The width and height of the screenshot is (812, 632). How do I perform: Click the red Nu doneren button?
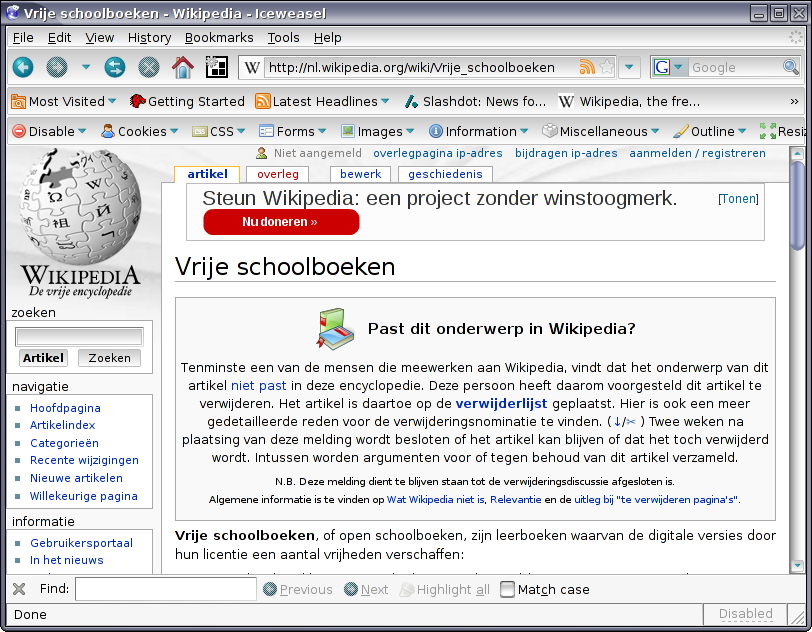tap(280, 222)
